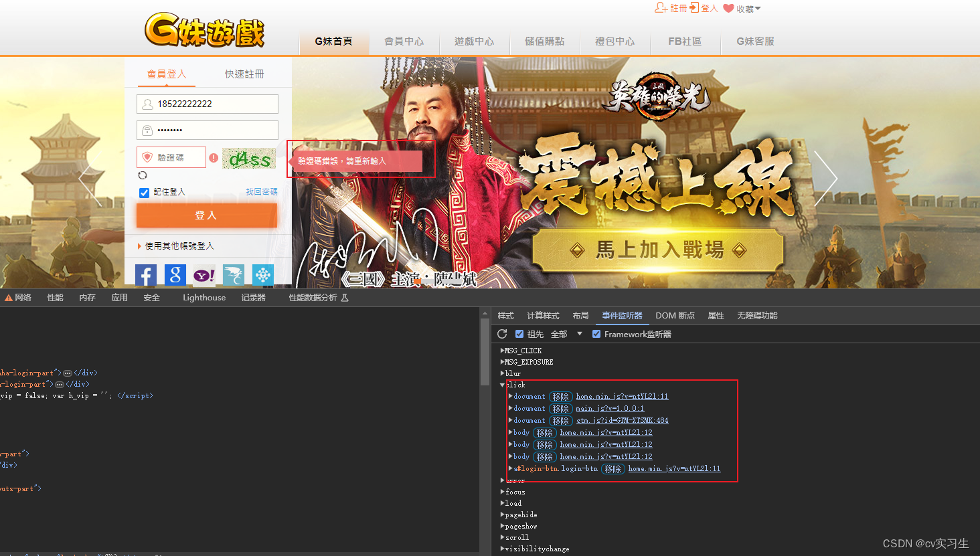Viewport: 980px width, 556px height.
Task: Click the favorites heart icon
Action: (729, 8)
